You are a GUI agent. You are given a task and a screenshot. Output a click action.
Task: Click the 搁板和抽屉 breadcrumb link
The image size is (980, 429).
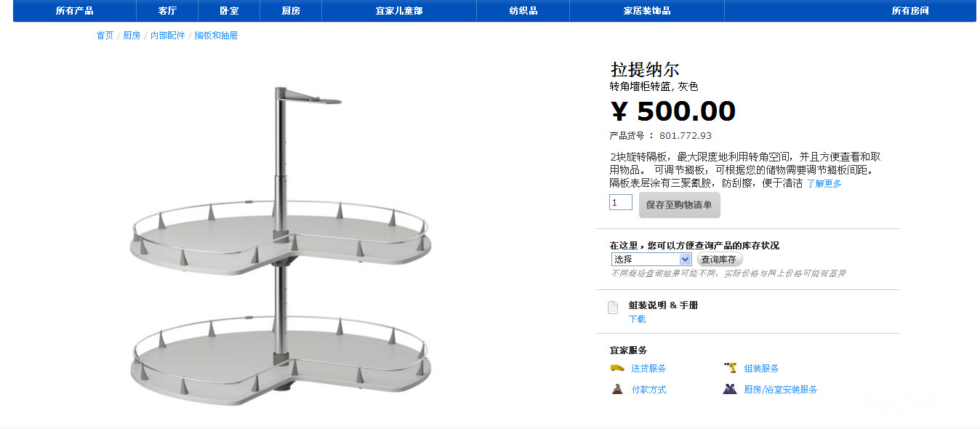pyautogui.click(x=216, y=36)
